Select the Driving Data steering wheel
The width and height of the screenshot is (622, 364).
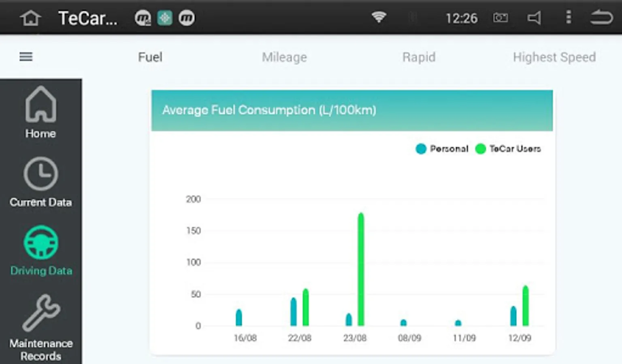tap(41, 242)
